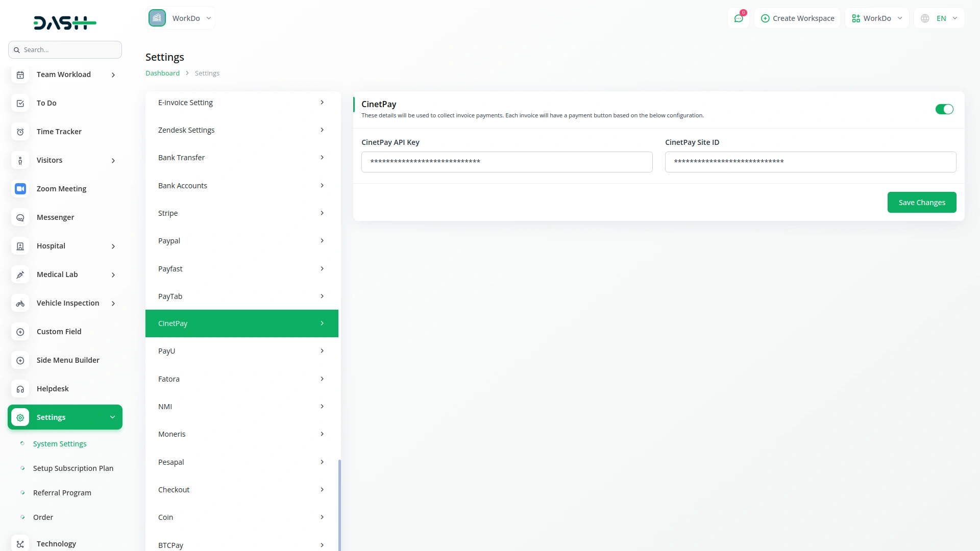Click the Zoom Meeting camera icon
The image size is (980, 551).
[x=20, y=189]
